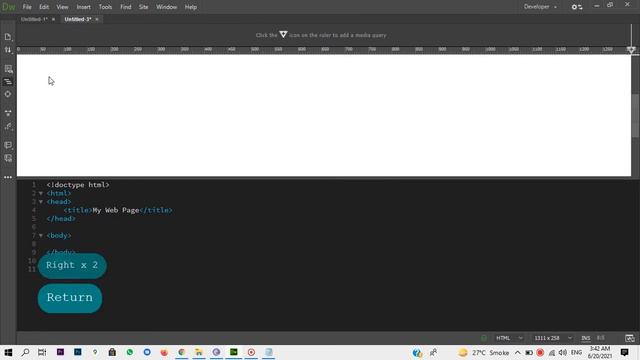Click taskbar Search magnifier icon
640x360 pixels.
pyautogui.click(x=25, y=352)
